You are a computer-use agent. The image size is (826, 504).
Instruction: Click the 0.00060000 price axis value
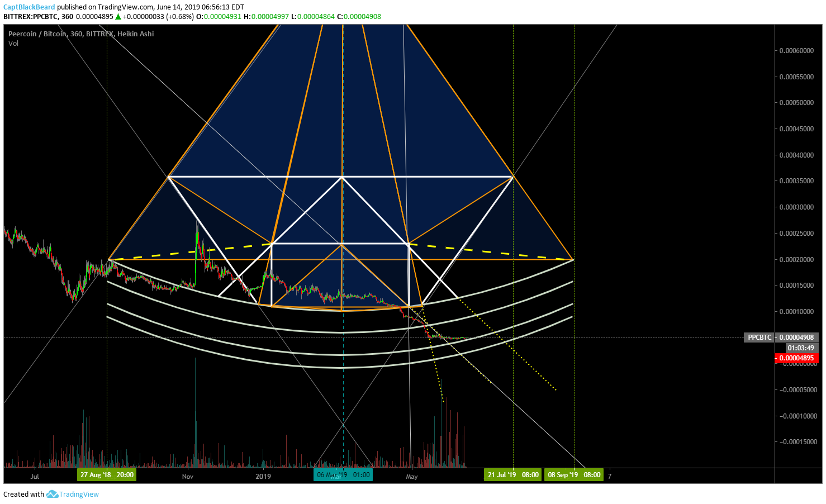[796, 51]
